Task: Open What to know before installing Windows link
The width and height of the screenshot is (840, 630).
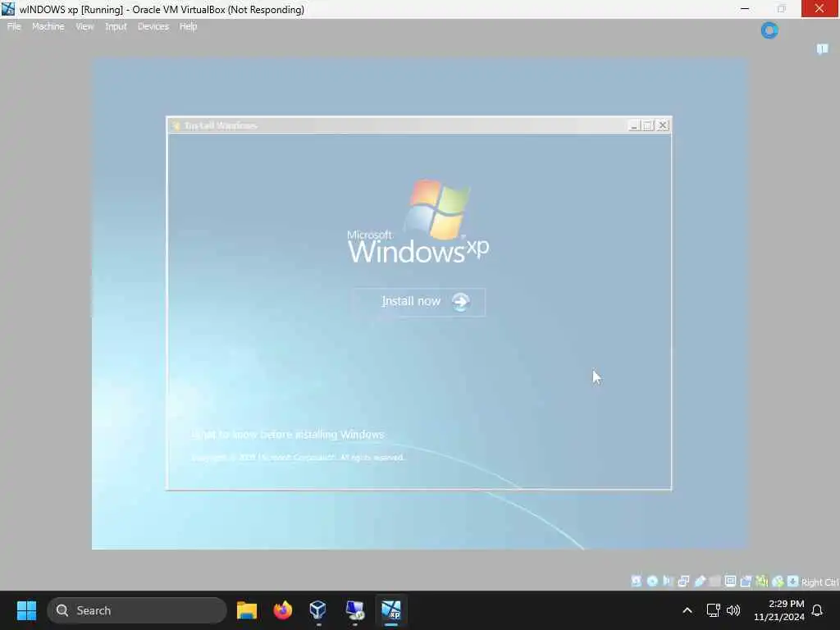Action: pyautogui.click(x=288, y=435)
